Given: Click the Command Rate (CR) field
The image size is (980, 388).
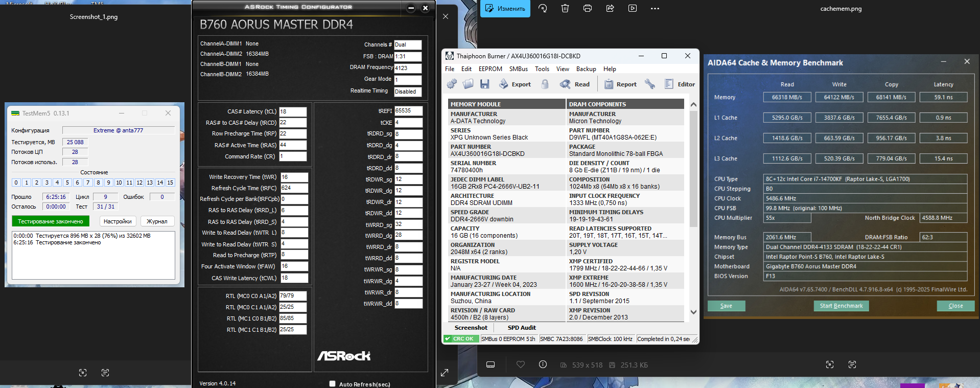Looking at the screenshot, I should tap(293, 156).
